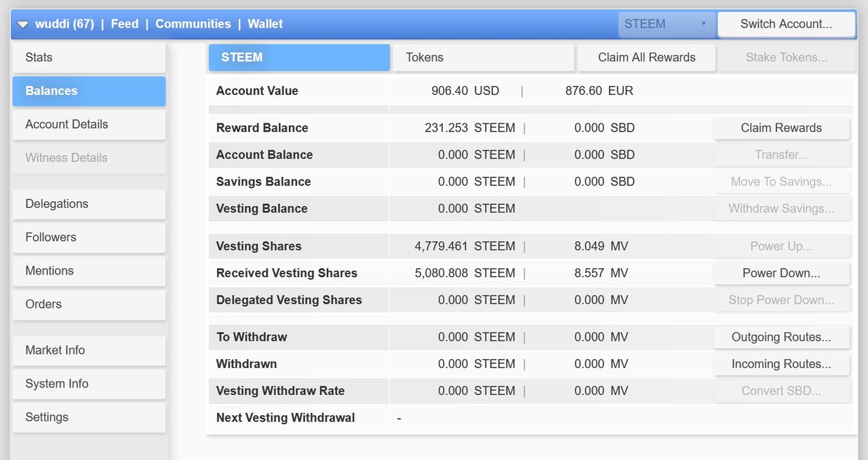This screenshot has height=460, width=868.
Task: Select the Balances sidebar item
Action: pos(89,91)
